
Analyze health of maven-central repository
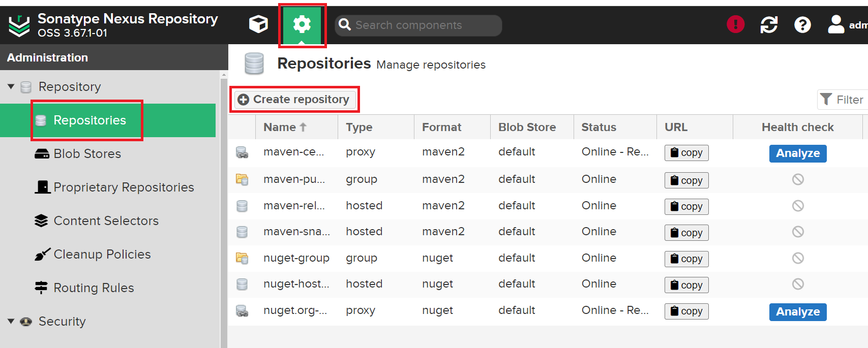tap(798, 153)
